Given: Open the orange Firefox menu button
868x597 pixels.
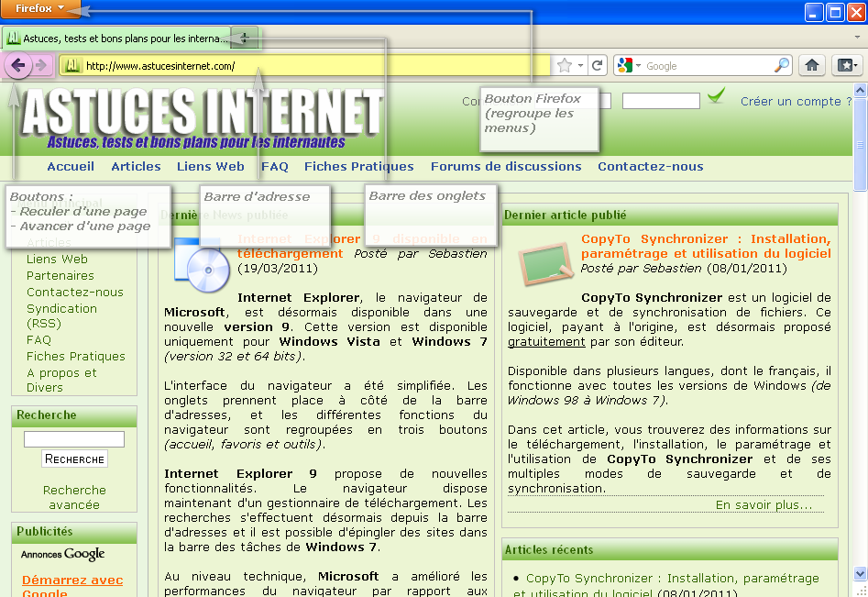Looking at the screenshot, I should click(39, 8).
